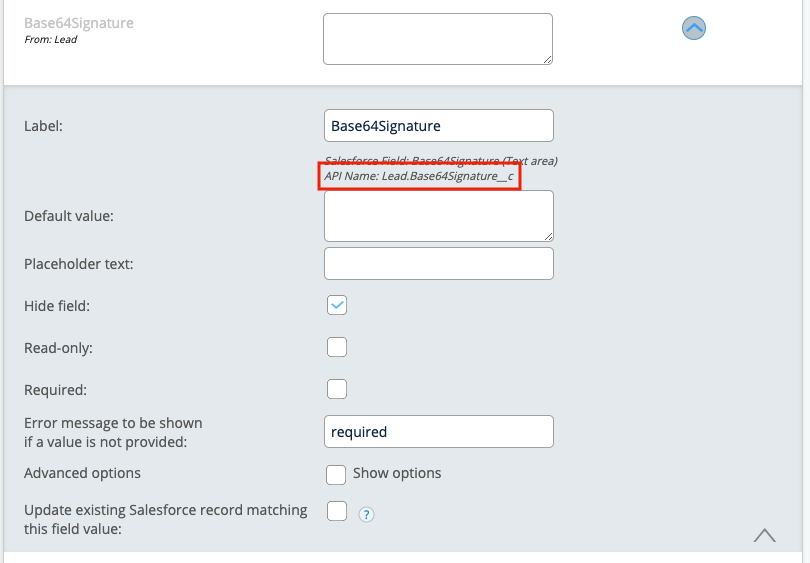This screenshot has height=563, width=810.
Task: Click the resize handle of the top preview textarea
Action: tap(547, 59)
